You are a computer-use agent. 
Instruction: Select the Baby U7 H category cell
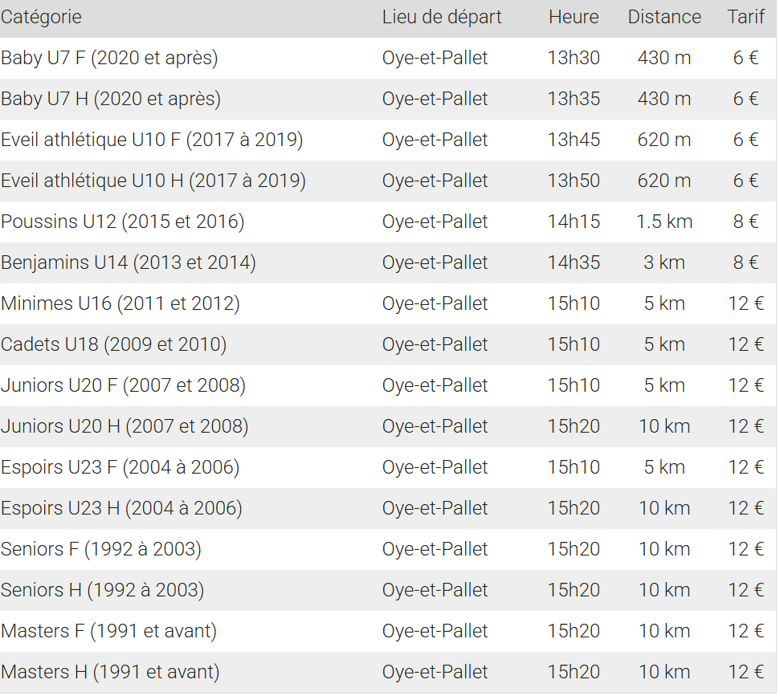[x=111, y=99]
